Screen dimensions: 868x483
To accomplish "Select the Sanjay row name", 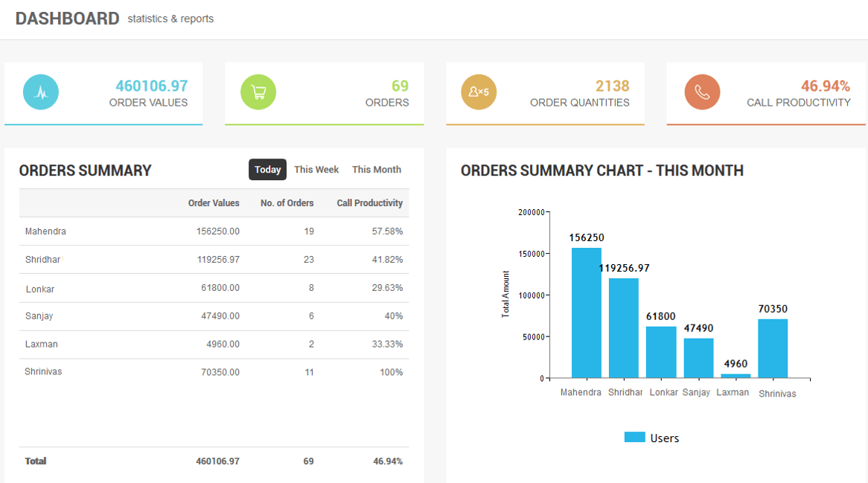I will tap(39, 316).
